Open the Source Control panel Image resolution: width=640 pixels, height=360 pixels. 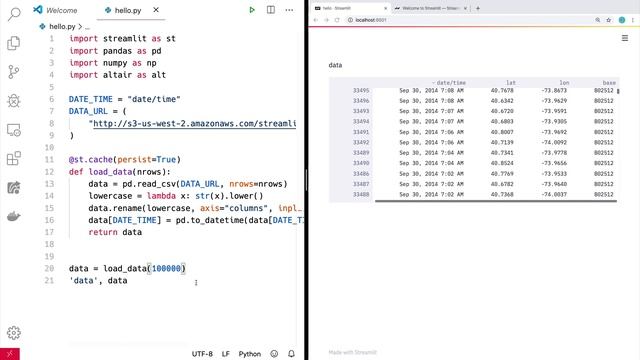point(14,72)
